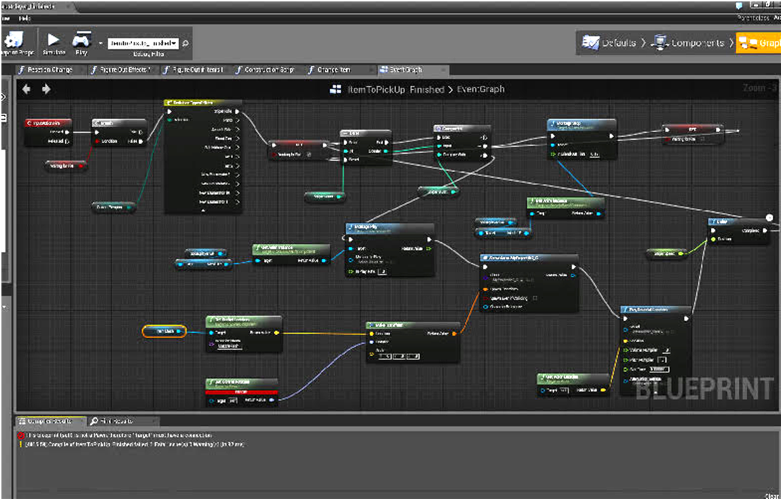Select the Get Control Rotation node with error

point(242,393)
